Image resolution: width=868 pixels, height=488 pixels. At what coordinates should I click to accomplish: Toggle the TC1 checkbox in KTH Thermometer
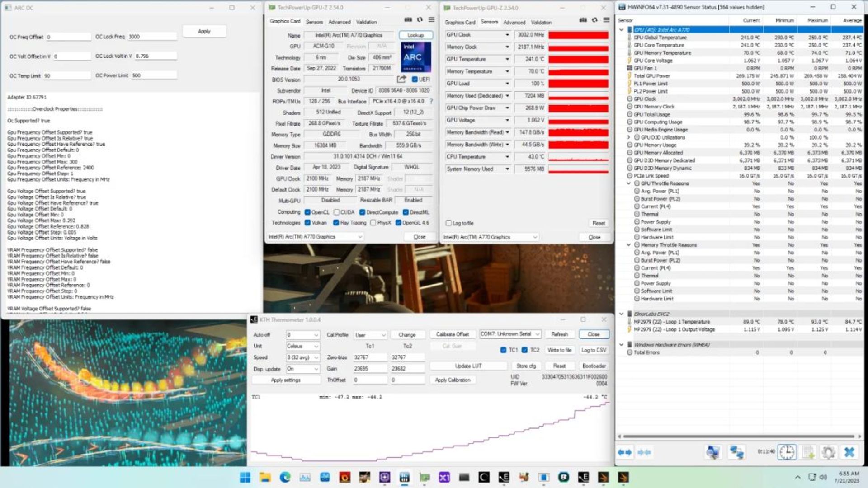coord(503,350)
